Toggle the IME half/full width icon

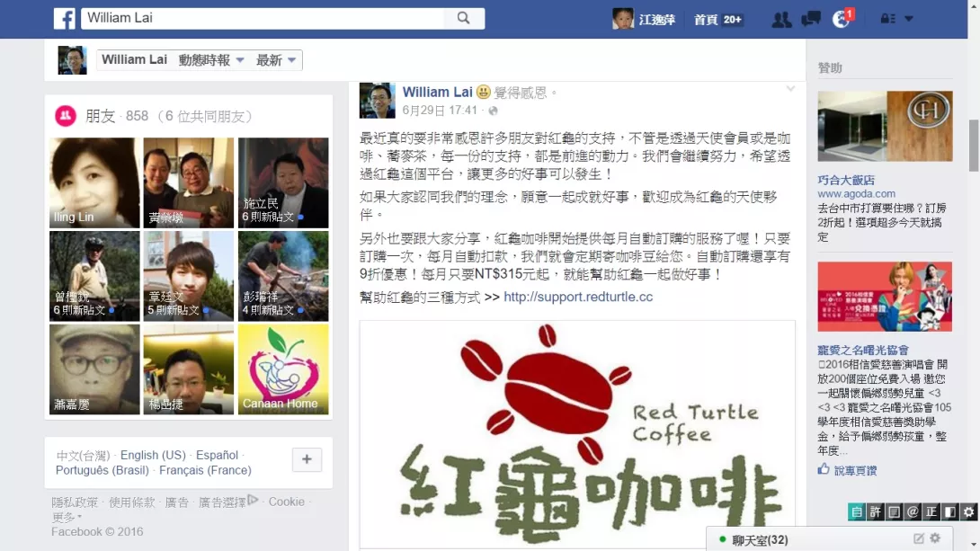pyautogui.click(x=950, y=511)
